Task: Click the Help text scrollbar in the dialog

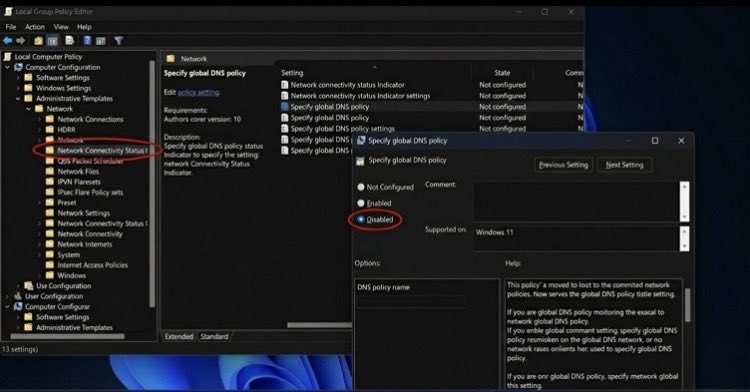Action: click(687, 306)
